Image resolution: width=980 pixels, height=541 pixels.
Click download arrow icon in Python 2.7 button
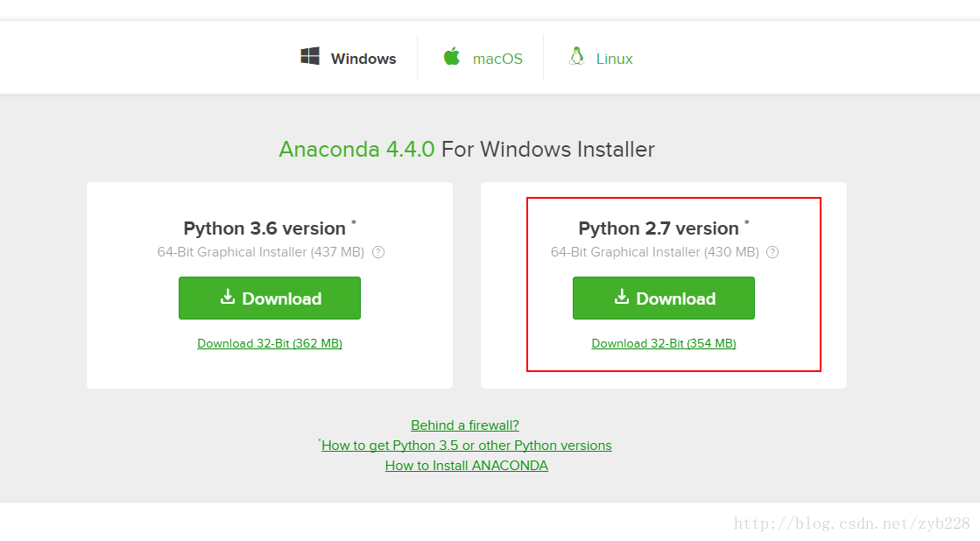coord(621,297)
